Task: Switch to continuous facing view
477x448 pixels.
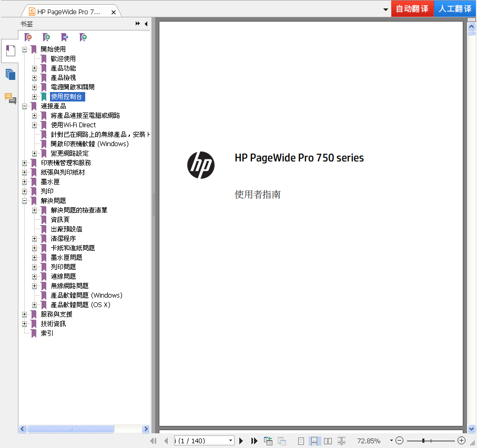Action: (342, 441)
